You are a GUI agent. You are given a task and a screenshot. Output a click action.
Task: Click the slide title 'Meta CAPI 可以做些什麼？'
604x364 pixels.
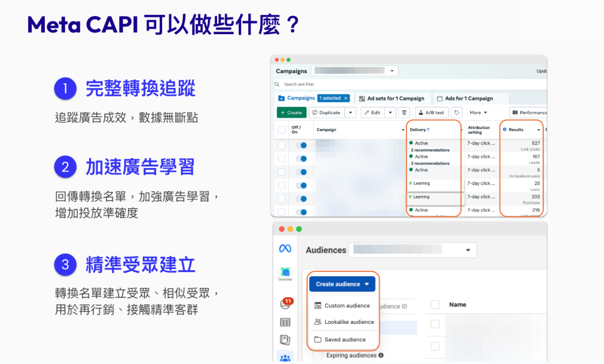[x=163, y=25]
